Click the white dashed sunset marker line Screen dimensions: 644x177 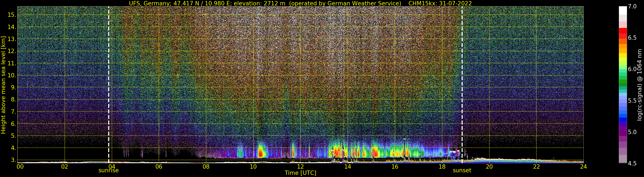[x=462, y=85]
